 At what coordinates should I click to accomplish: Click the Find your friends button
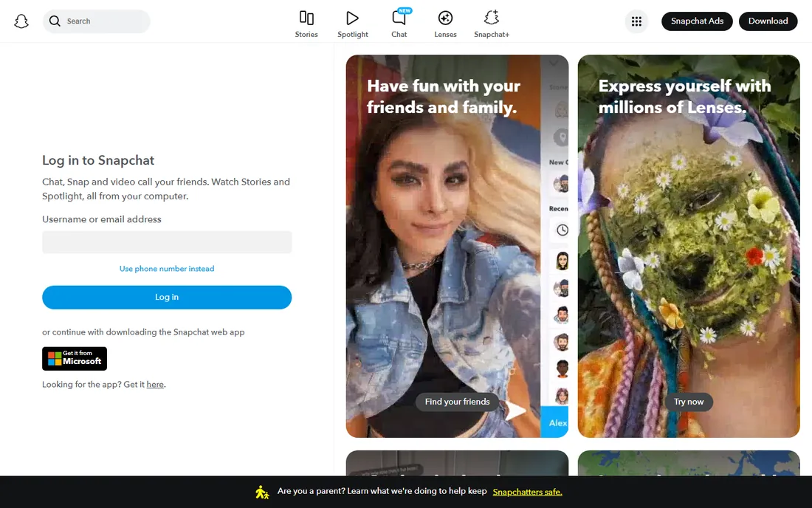point(457,402)
